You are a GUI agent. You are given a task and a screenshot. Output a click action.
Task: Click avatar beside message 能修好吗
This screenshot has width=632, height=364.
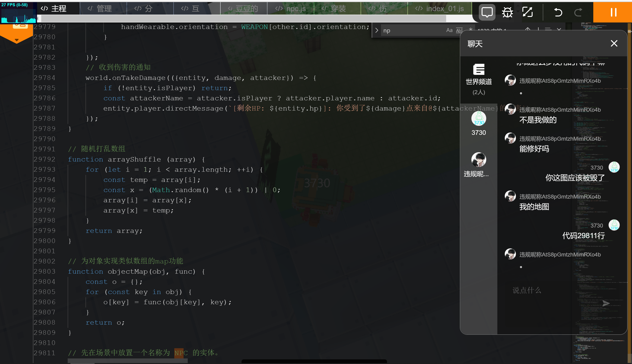click(510, 138)
